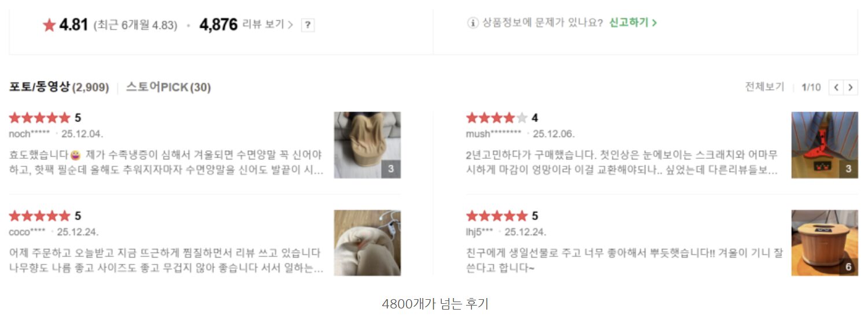Go to previous review page arrow
The image size is (868, 320).
point(836,87)
